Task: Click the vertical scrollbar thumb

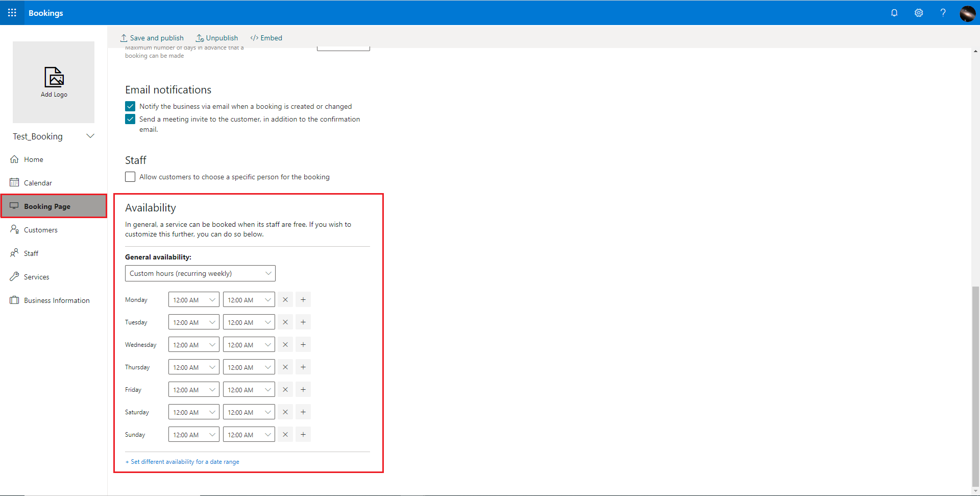Action: (975, 387)
